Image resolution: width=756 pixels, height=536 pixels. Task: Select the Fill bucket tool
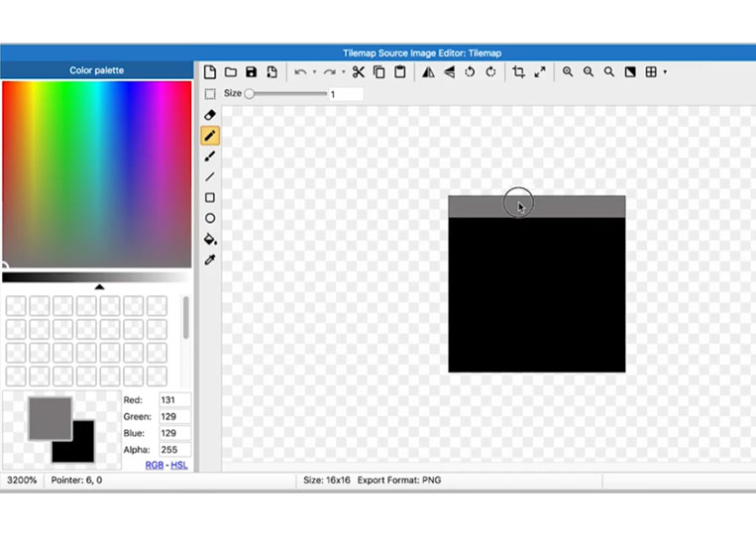(210, 239)
